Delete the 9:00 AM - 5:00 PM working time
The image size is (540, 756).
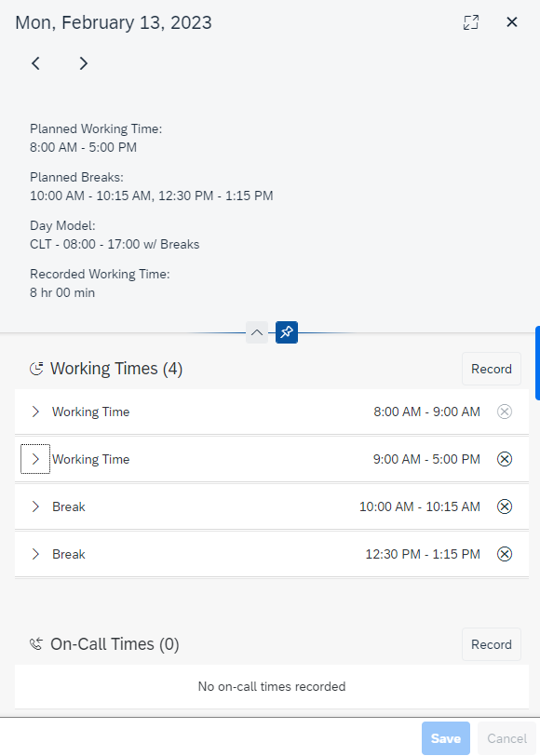point(505,459)
